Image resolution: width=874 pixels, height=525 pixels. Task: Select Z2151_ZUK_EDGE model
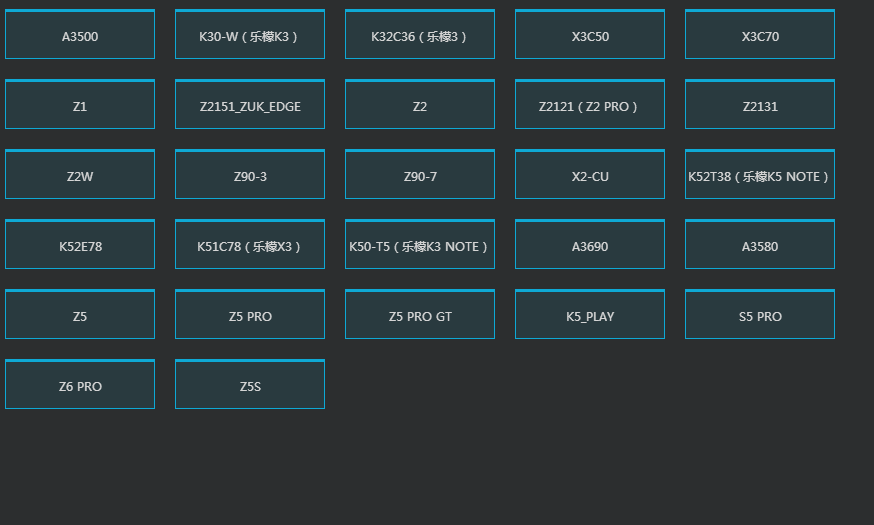(250, 105)
